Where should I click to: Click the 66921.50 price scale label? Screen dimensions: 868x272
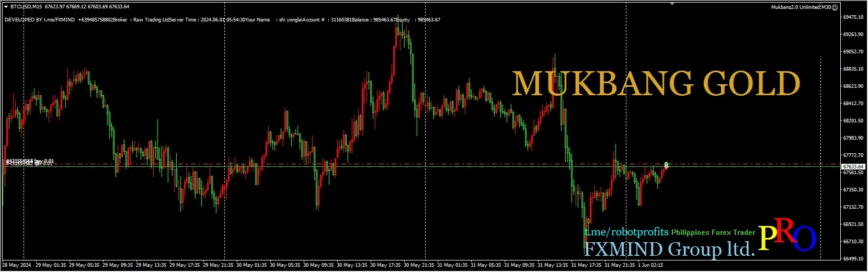[x=853, y=224]
